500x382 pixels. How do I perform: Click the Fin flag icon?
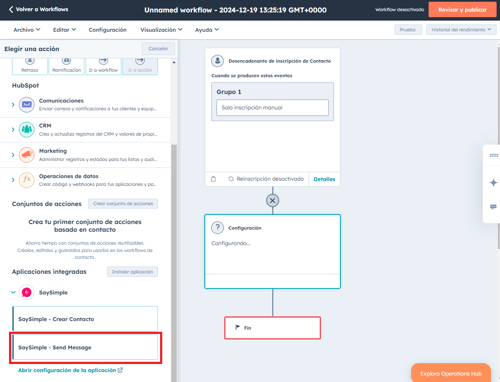coord(237,327)
